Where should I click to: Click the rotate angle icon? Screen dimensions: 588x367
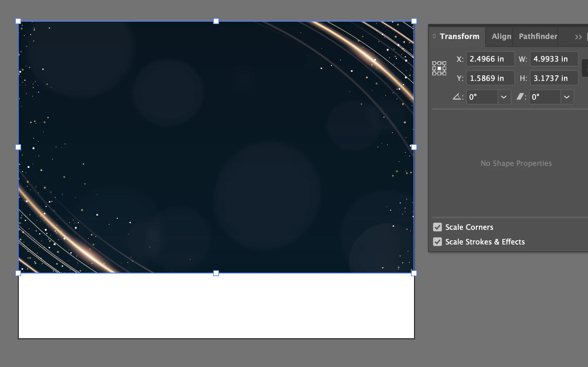click(x=457, y=97)
